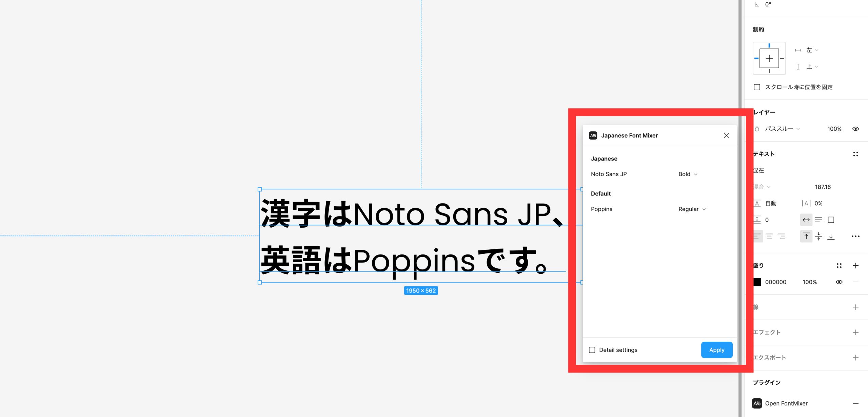Align text right
The height and width of the screenshot is (417, 868).
point(782,236)
